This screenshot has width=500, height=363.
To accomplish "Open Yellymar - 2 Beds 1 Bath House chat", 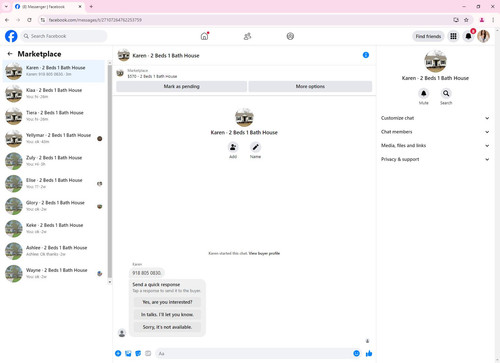I will 54,138.
